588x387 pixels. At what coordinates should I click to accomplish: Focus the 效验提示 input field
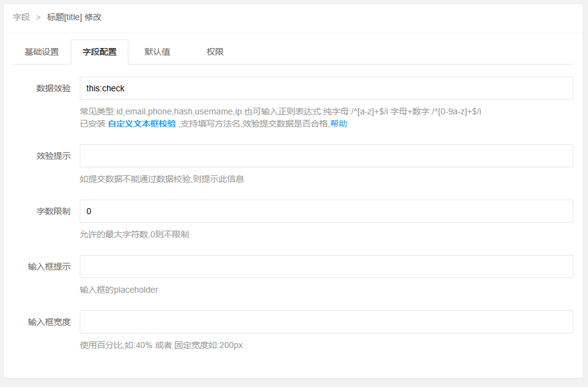326,156
